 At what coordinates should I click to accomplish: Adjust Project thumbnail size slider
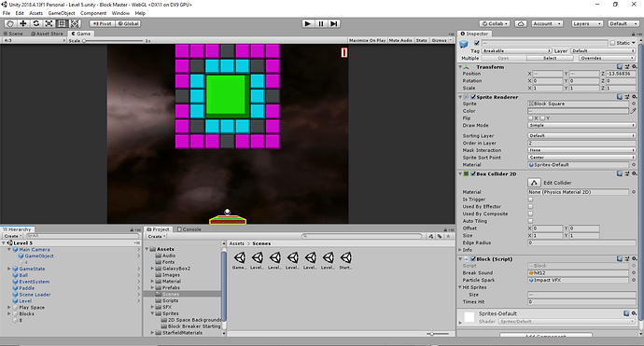pyautogui.click(x=437, y=334)
